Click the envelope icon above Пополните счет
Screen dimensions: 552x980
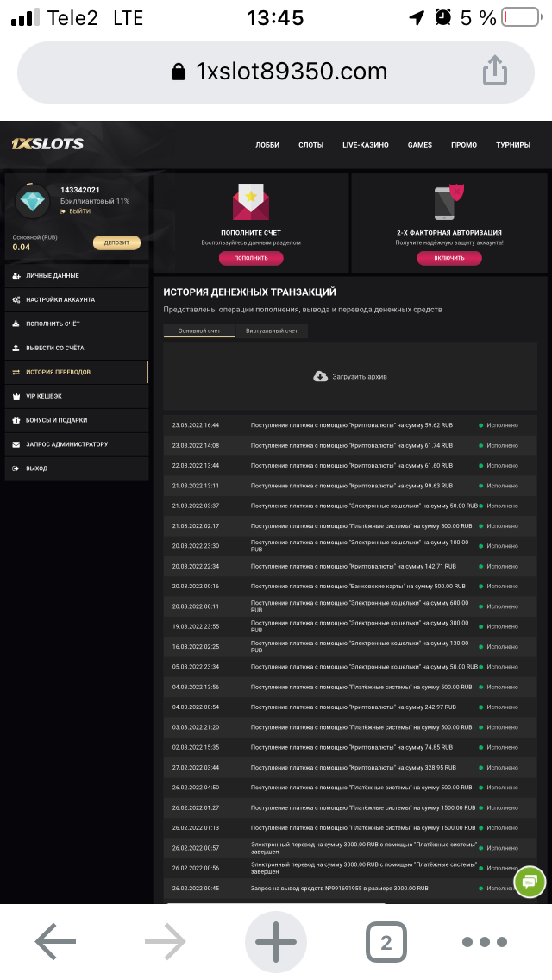pos(251,201)
